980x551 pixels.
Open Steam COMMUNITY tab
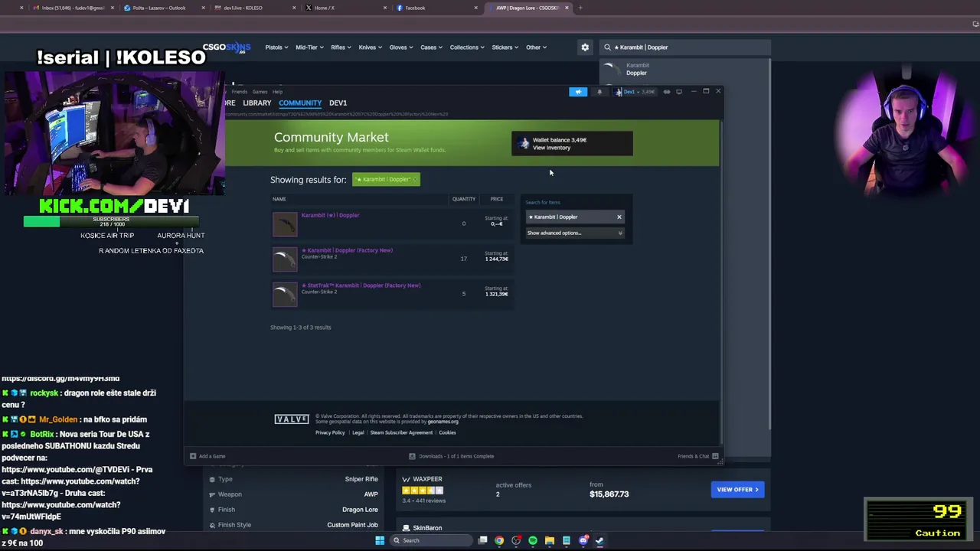click(x=300, y=103)
